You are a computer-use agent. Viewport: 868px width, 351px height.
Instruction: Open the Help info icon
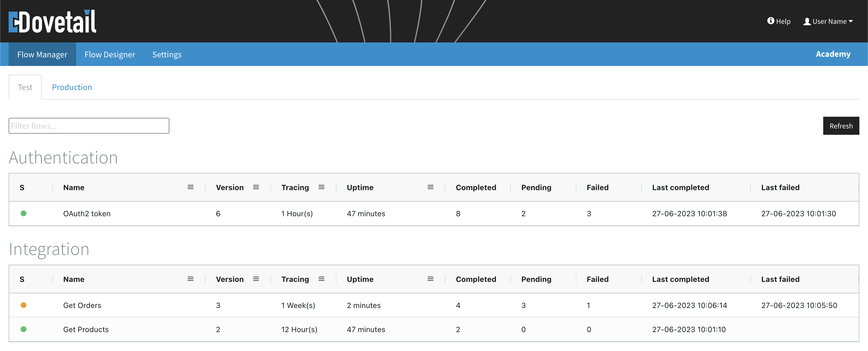click(x=771, y=21)
